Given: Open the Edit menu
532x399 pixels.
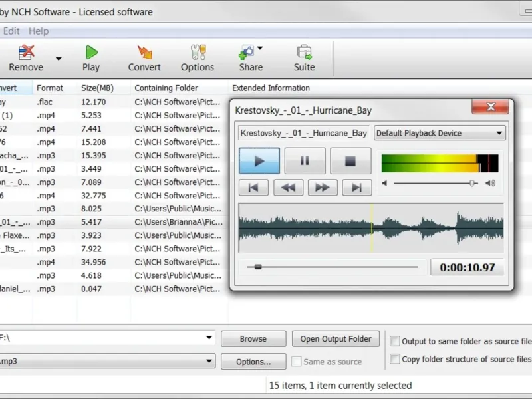Looking at the screenshot, I should click(11, 31).
